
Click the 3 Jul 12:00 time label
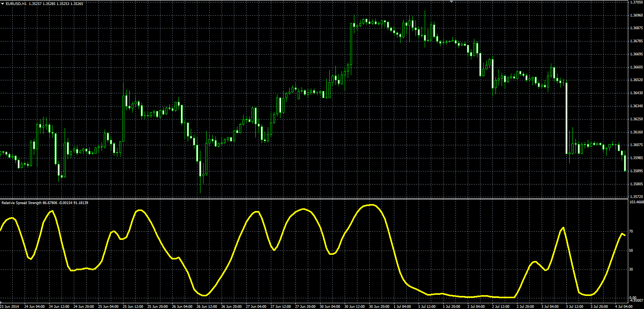[576, 307]
